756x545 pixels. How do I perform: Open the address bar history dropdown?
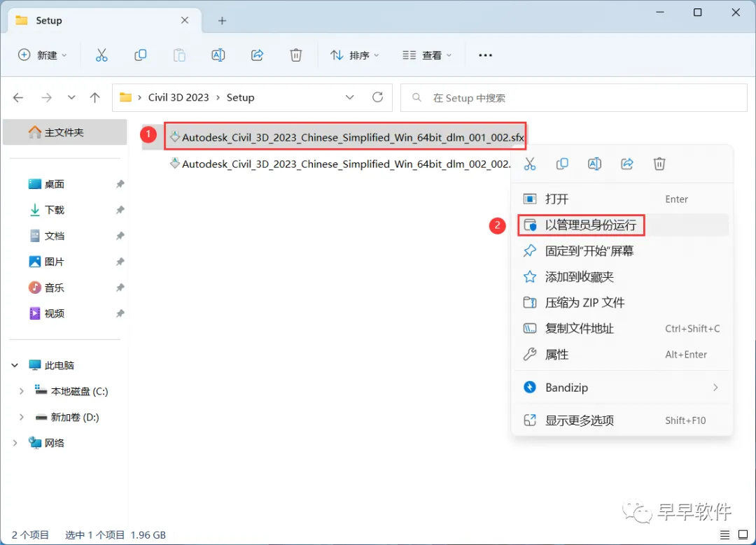pyautogui.click(x=349, y=97)
